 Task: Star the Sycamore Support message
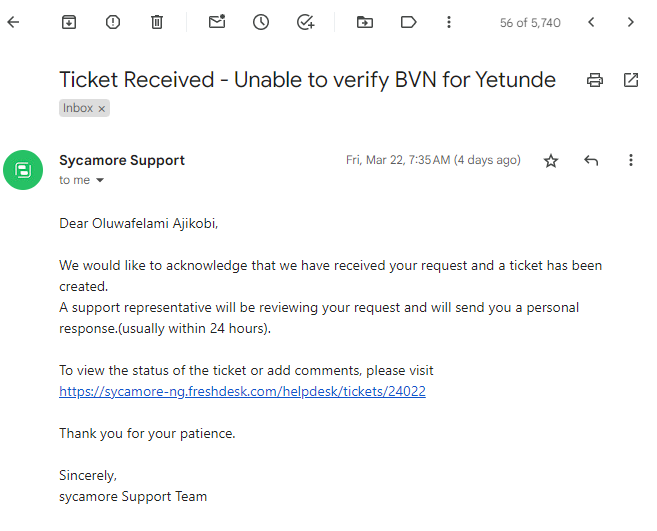point(551,161)
